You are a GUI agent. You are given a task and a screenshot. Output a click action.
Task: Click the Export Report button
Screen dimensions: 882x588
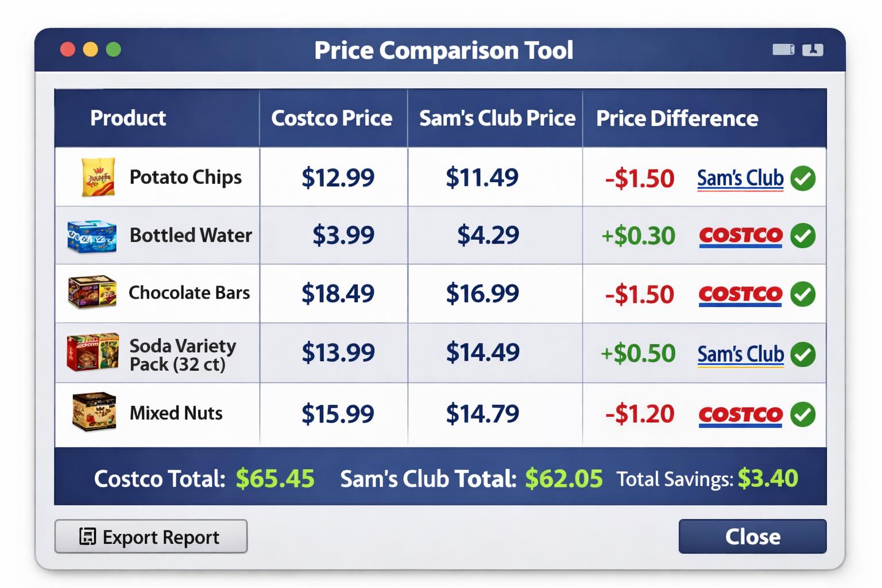tap(151, 536)
